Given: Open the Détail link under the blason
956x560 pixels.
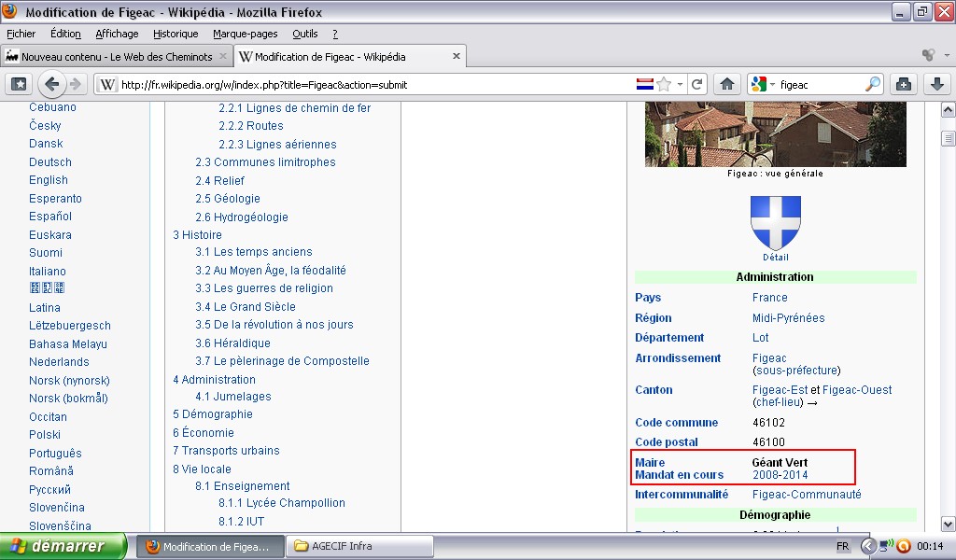Looking at the screenshot, I should (775, 258).
